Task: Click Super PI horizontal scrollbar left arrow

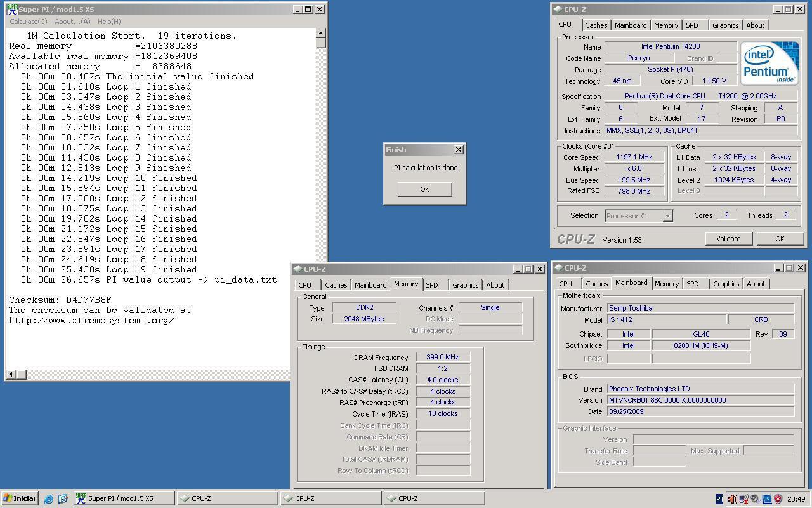Action: [x=11, y=374]
